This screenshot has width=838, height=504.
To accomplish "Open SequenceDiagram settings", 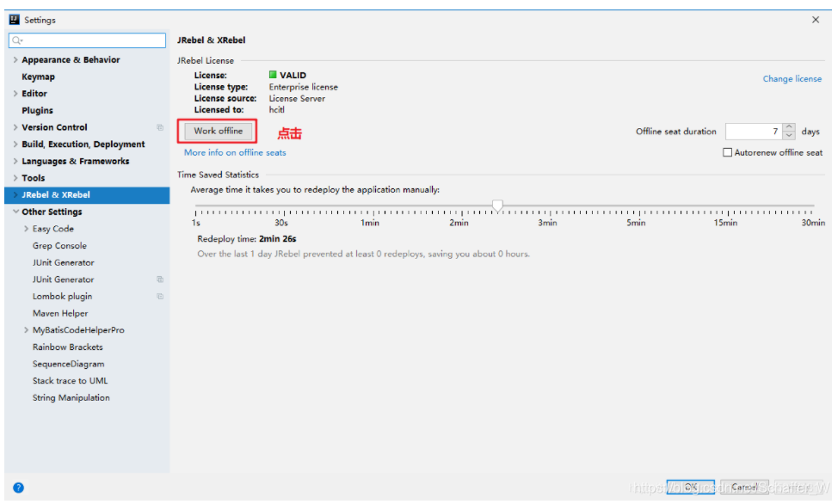I will pos(69,364).
